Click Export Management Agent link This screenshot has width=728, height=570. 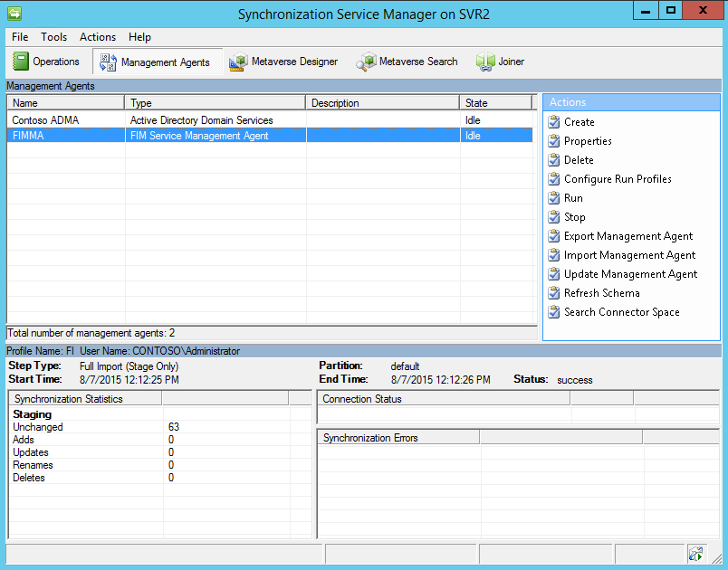(628, 236)
